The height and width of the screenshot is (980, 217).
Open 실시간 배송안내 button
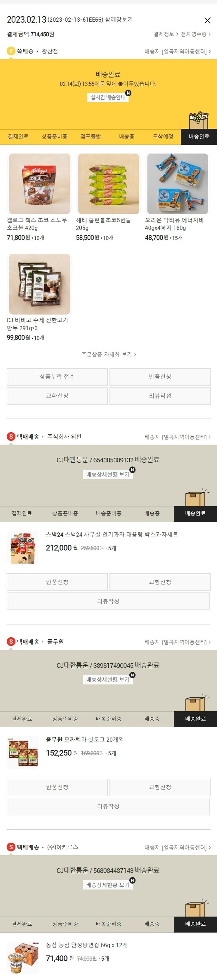pyautogui.click(x=108, y=97)
